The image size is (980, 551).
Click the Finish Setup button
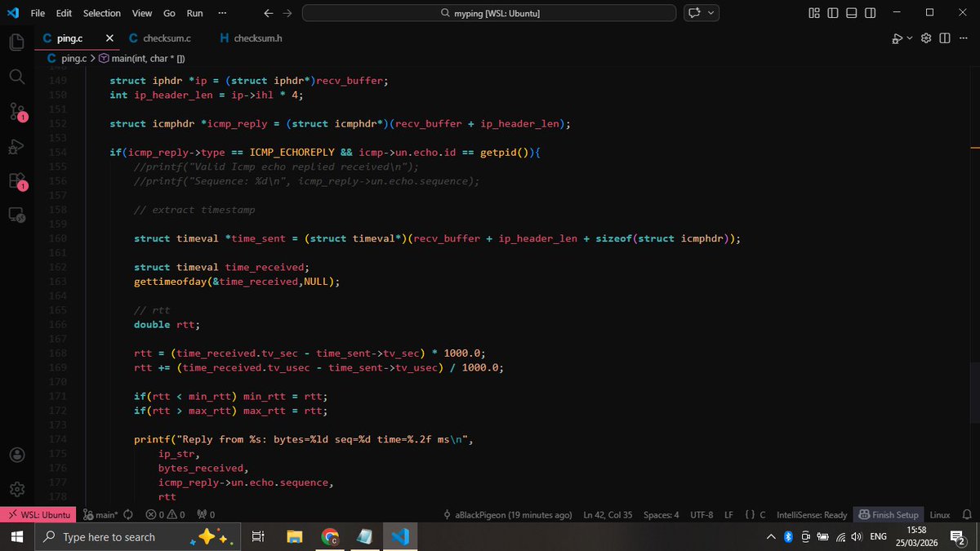point(889,515)
